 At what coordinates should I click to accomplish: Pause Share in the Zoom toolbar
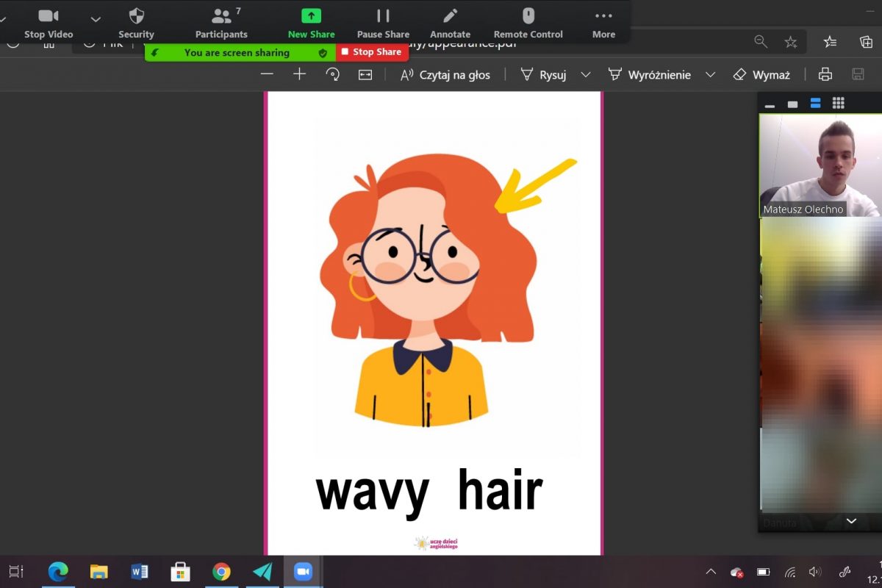point(383,24)
